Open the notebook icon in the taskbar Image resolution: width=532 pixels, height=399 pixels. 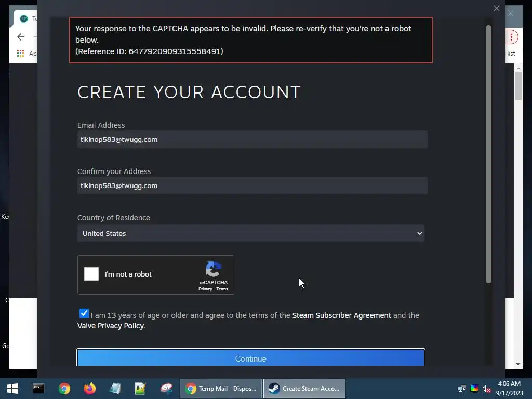115,389
